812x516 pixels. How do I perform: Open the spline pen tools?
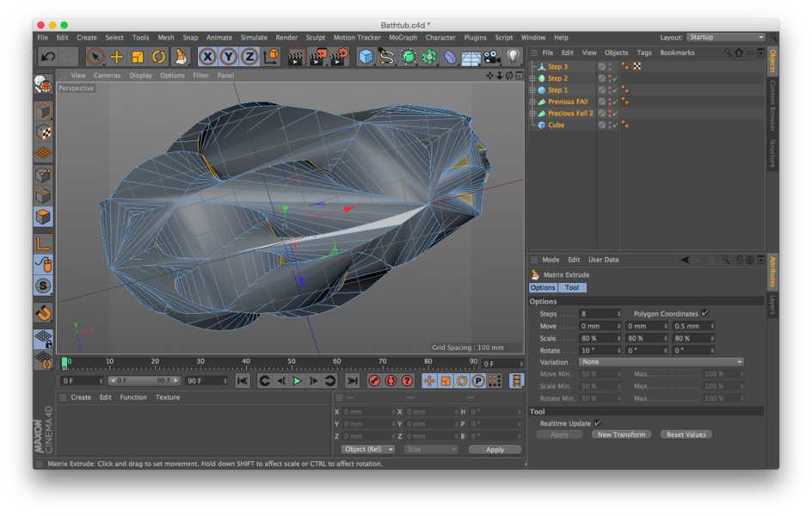point(386,57)
